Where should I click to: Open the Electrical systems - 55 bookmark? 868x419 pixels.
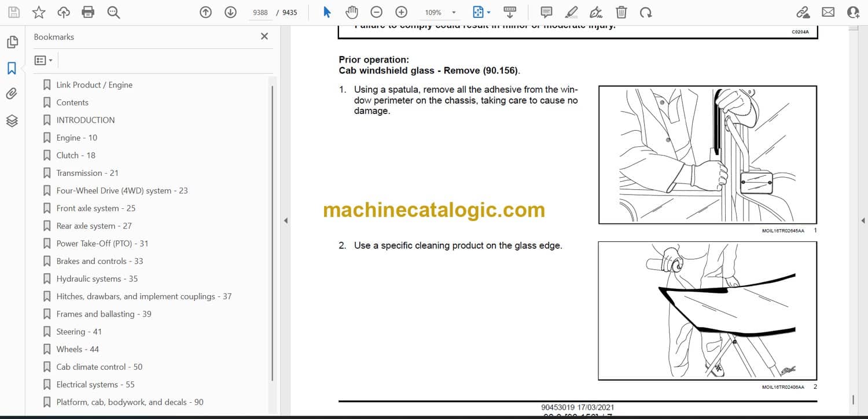click(x=95, y=385)
